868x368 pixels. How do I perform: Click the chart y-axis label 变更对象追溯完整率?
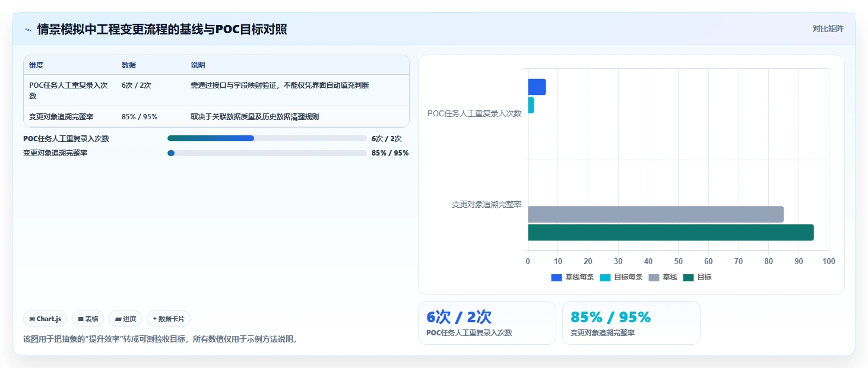487,204
